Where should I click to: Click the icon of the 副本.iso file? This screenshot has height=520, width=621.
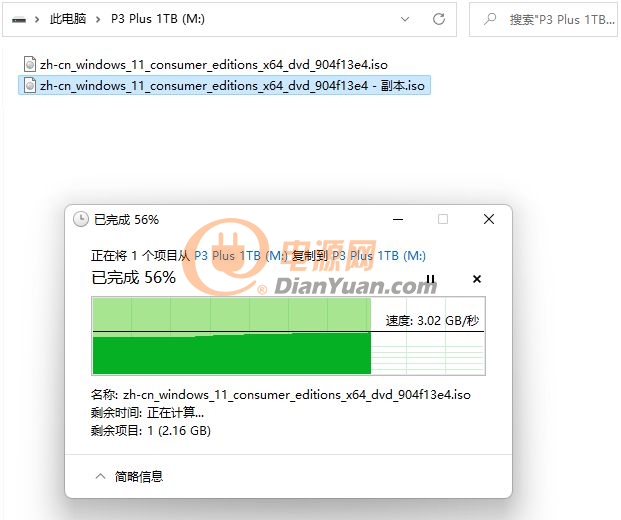click(30, 85)
